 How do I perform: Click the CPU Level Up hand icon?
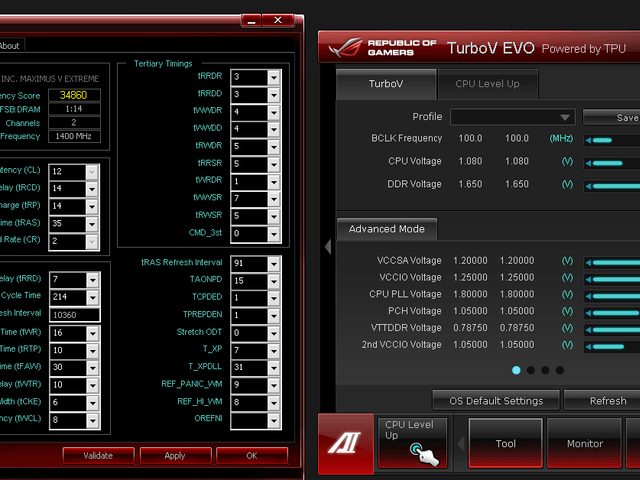[424, 454]
